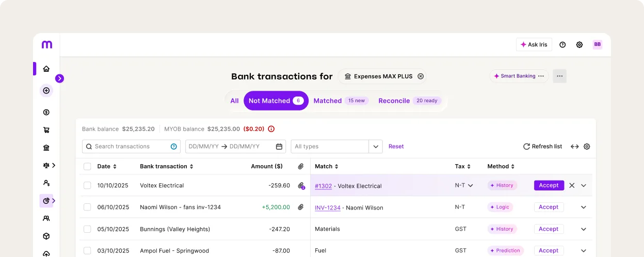
Task: Sort by Bank transaction column
Action: [167, 166]
